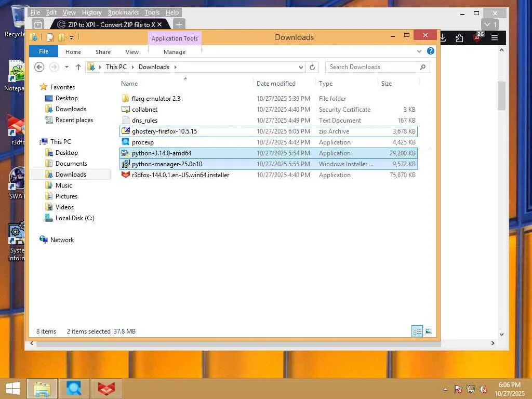
Task: Open the browser hamburger menu
Action: [x=495, y=37]
